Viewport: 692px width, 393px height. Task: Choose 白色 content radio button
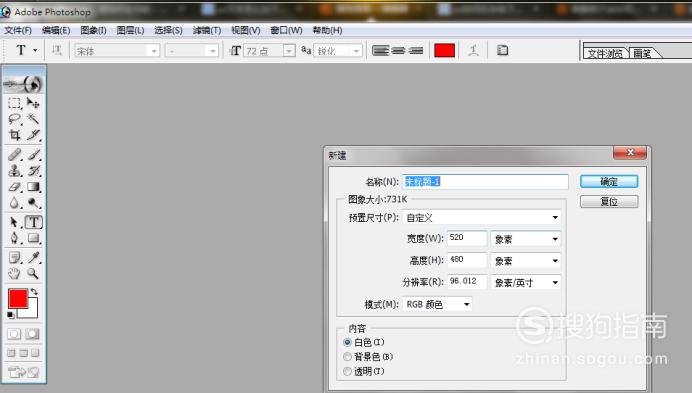tap(347, 342)
